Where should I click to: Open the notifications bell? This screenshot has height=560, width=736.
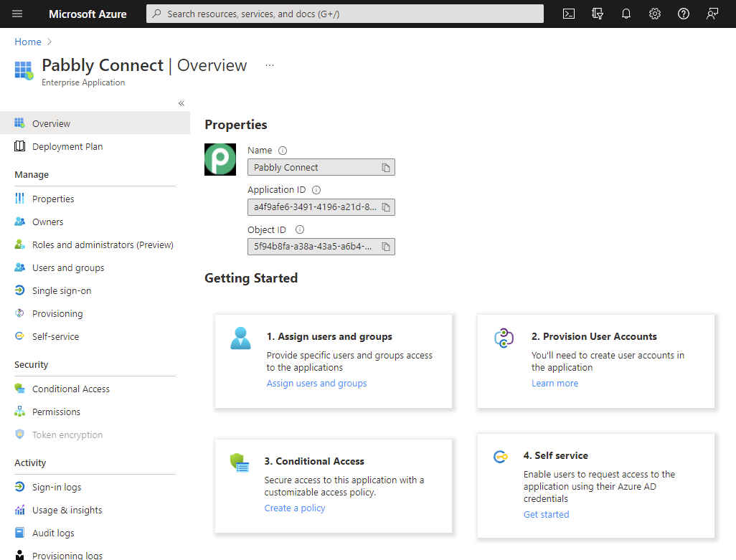point(626,14)
